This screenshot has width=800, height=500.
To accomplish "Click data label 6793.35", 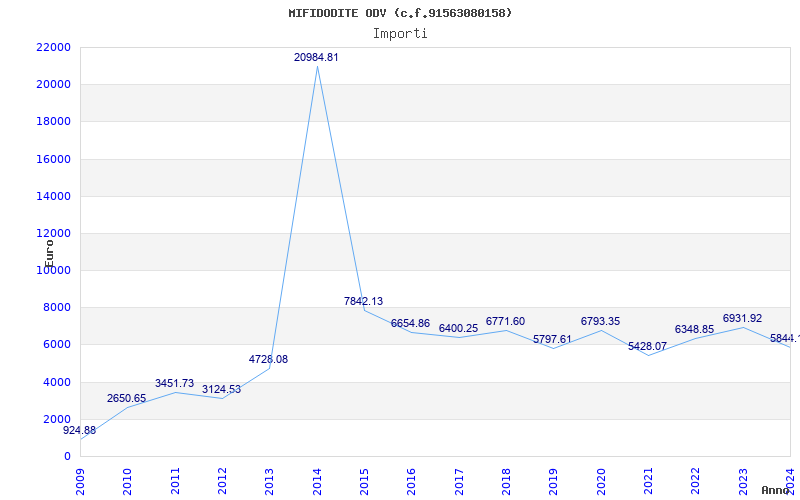I will tap(600, 321).
